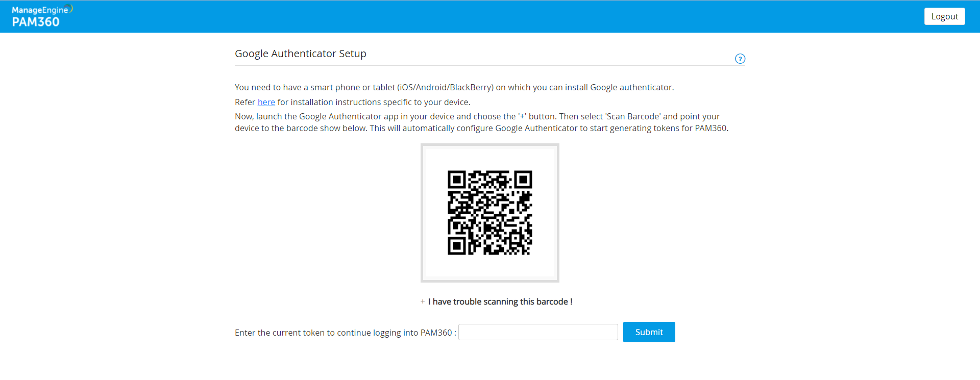Submit the authenticator token
The image size is (980, 380).
coord(649,332)
